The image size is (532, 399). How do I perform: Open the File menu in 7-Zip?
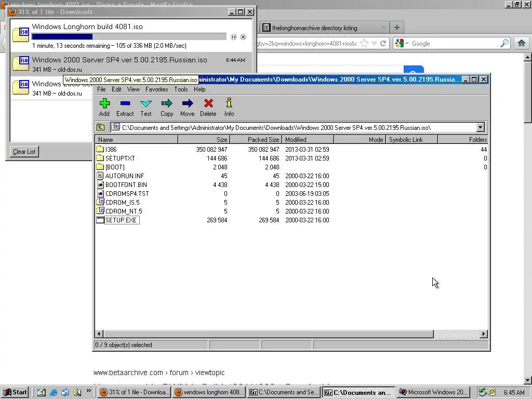[x=101, y=89]
